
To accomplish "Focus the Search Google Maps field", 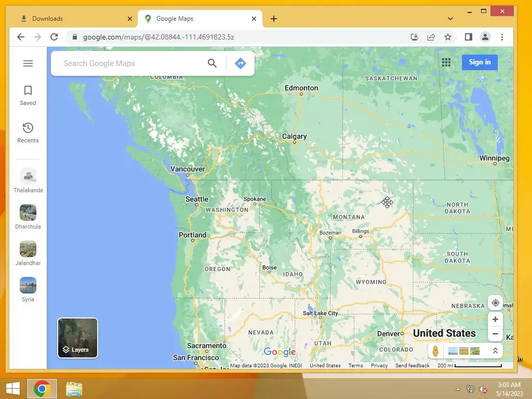I will click(x=132, y=63).
